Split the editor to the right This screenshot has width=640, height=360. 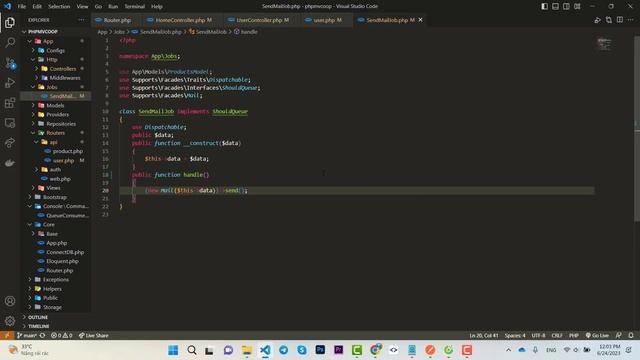pyautogui.click(x=620, y=20)
